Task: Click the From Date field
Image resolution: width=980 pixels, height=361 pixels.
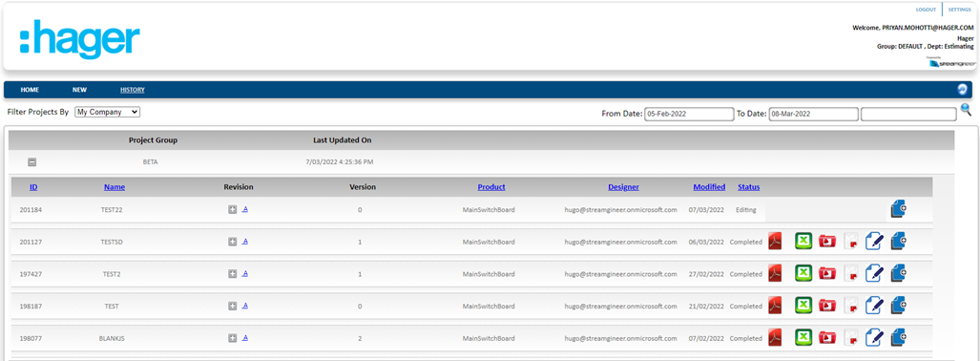Action: (x=689, y=114)
